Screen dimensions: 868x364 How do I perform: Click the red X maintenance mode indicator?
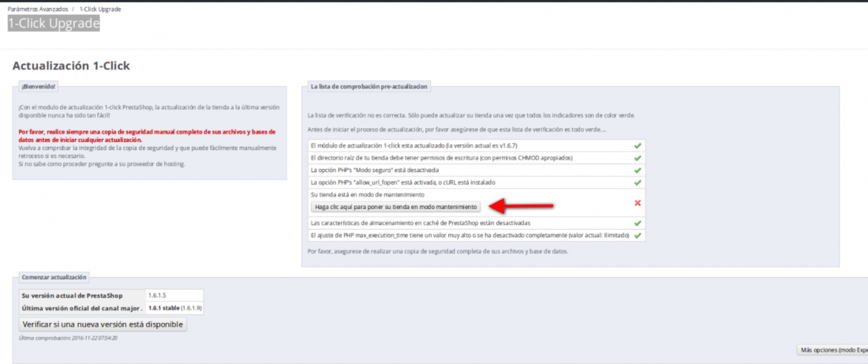[x=637, y=203]
